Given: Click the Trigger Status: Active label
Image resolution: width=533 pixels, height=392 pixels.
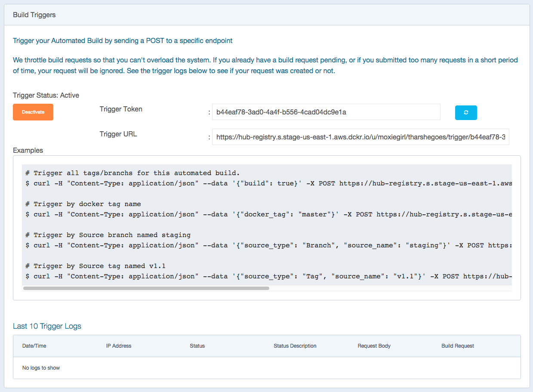Looking at the screenshot, I should [46, 95].
